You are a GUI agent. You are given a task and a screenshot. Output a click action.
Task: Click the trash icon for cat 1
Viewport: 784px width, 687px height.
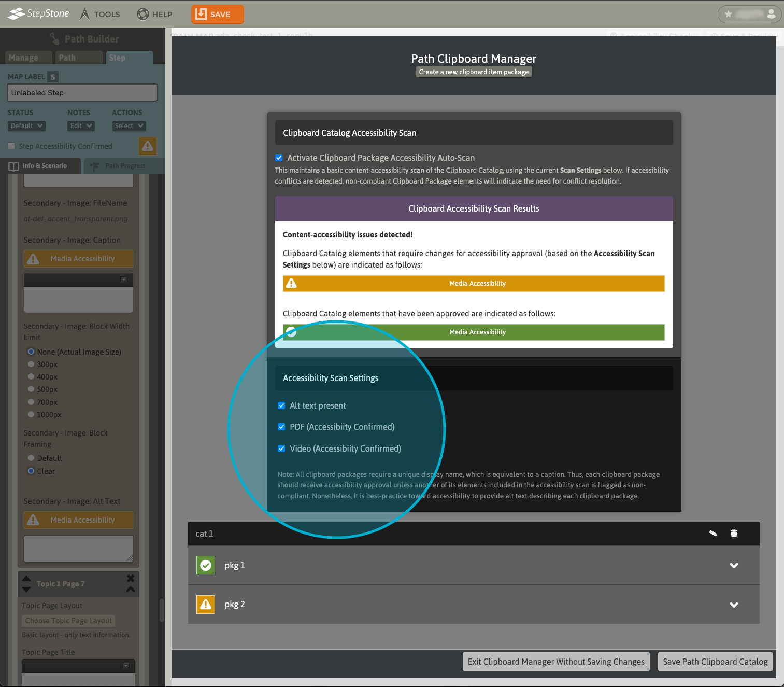[734, 533]
